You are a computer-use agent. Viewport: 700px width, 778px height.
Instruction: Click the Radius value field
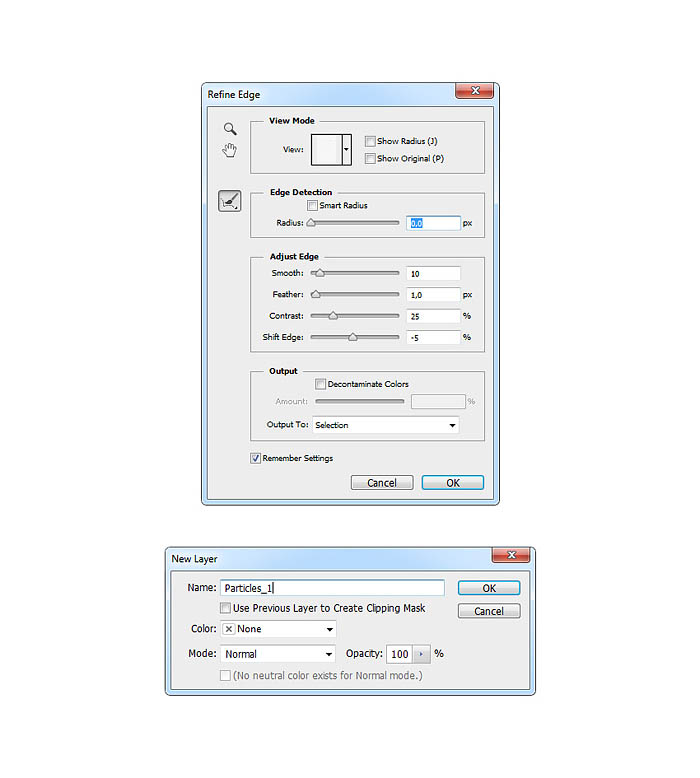pos(433,223)
